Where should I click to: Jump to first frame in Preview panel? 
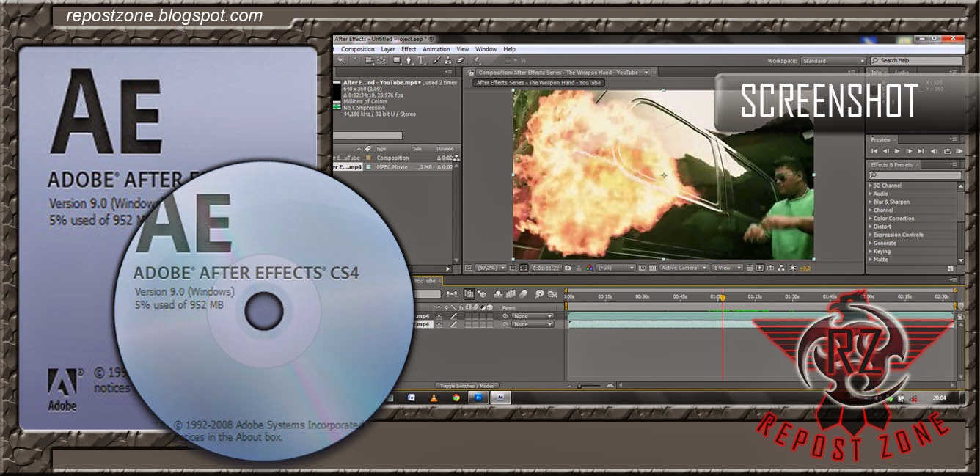(x=874, y=151)
